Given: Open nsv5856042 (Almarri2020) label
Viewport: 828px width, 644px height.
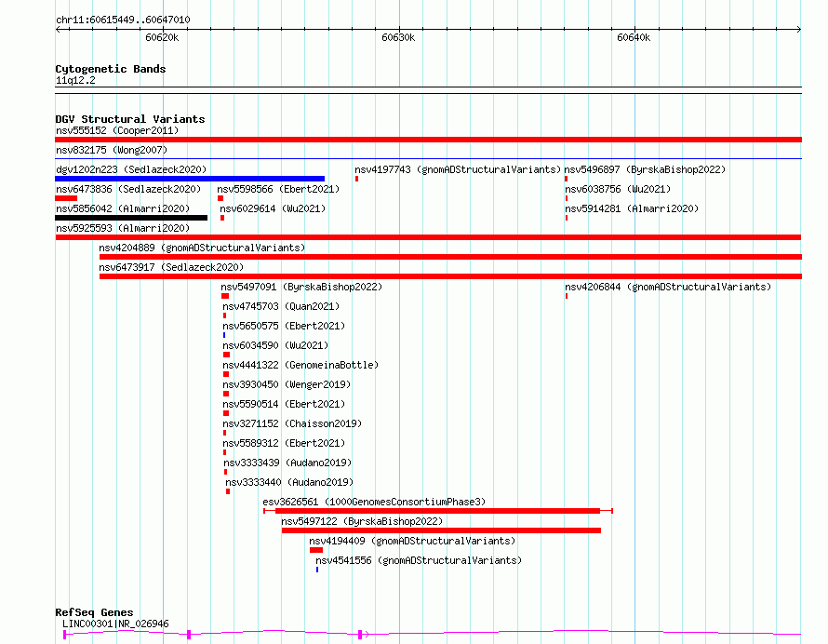Looking at the screenshot, I should pyautogui.click(x=123, y=208).
